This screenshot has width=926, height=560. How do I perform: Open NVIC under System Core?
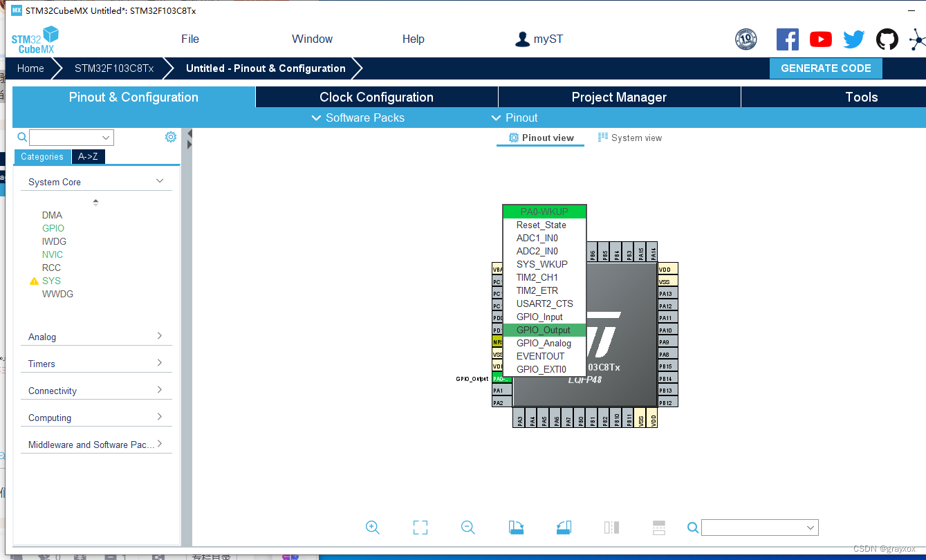[53, 254]
